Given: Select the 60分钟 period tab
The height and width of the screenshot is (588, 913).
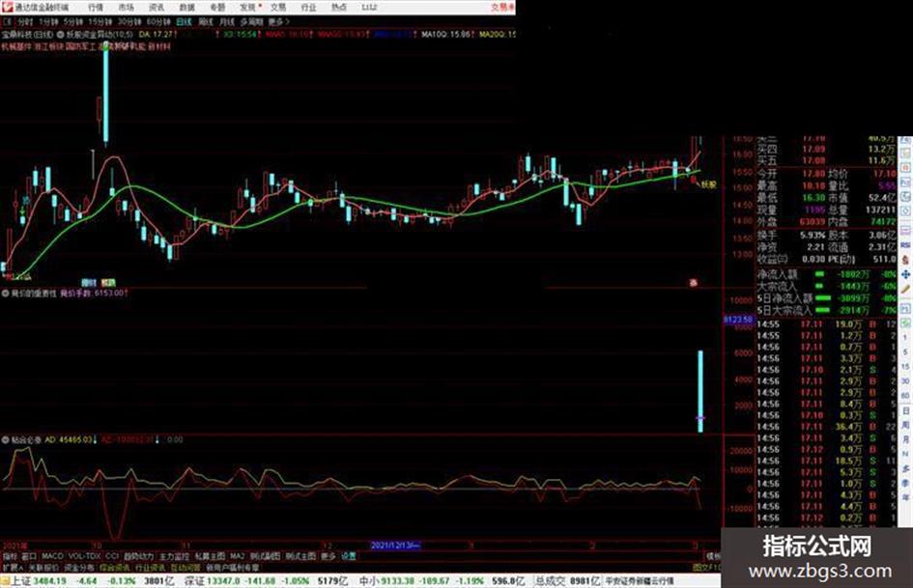Looking at the screenshot, I should [x=158, y=21].
